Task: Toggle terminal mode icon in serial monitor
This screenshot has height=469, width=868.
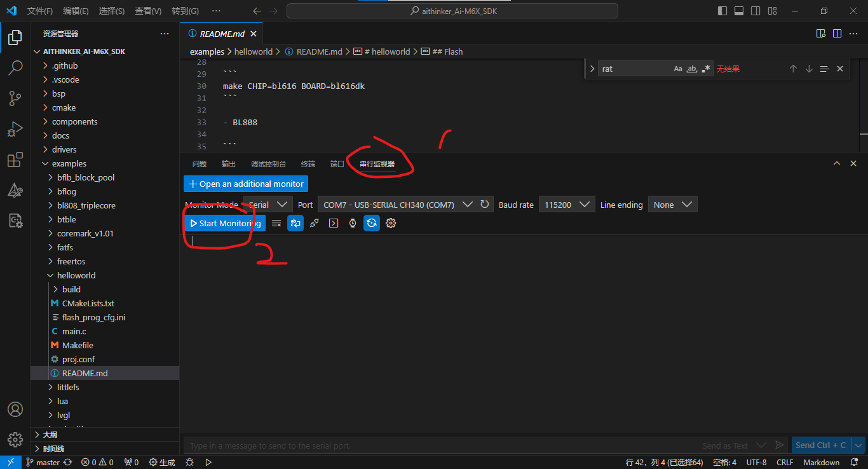Action: click(334, 223)
